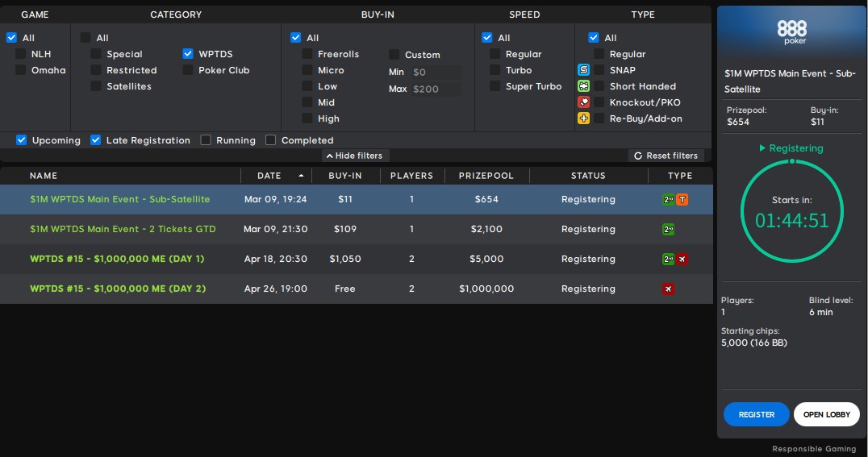The width and height of the screenshot is (868, 457).
Task: Click the Short Handed type icon
Action: pyautogui.click(x=583, y=85)
